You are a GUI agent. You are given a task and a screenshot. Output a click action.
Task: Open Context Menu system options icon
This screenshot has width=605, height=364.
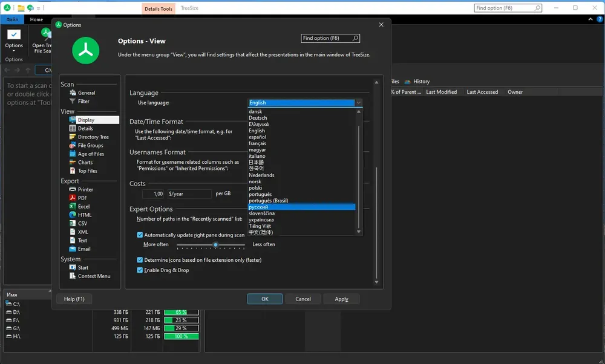click(73, 276)
